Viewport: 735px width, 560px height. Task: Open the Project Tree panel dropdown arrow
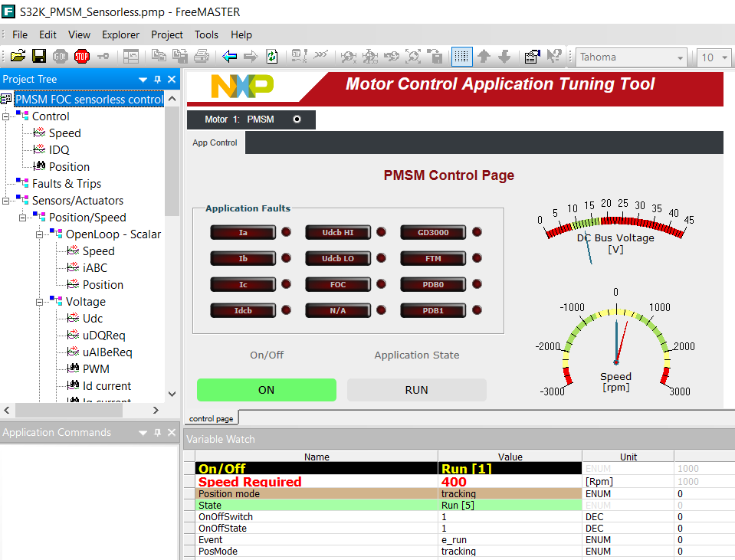click(143, 80)
